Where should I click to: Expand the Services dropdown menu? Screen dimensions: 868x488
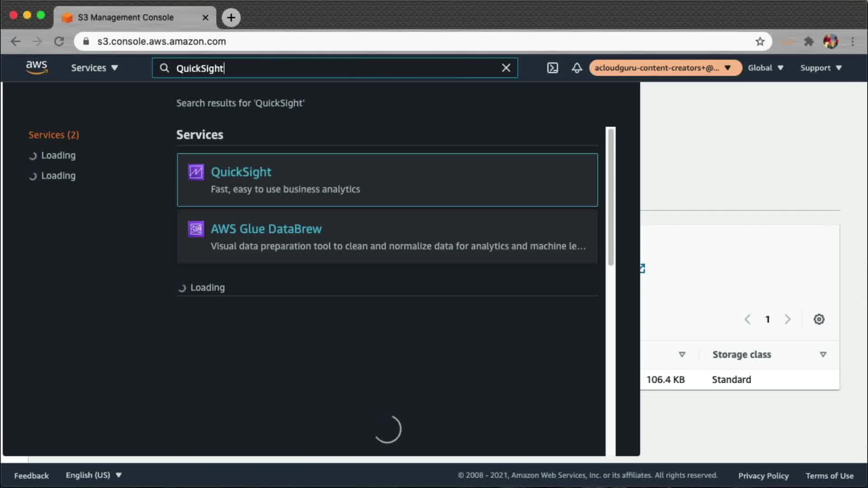coord(94,68)
